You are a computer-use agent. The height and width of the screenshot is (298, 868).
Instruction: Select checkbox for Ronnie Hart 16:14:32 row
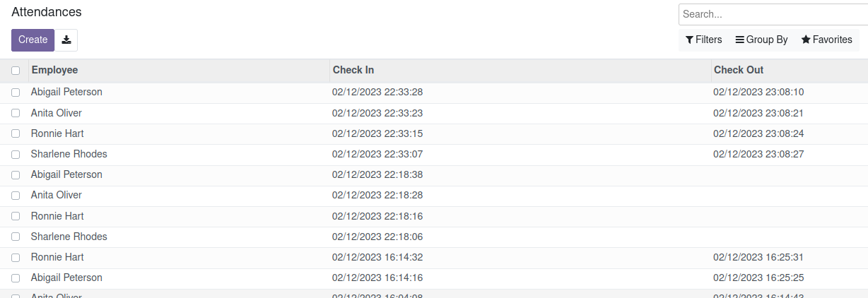[16, 258]
